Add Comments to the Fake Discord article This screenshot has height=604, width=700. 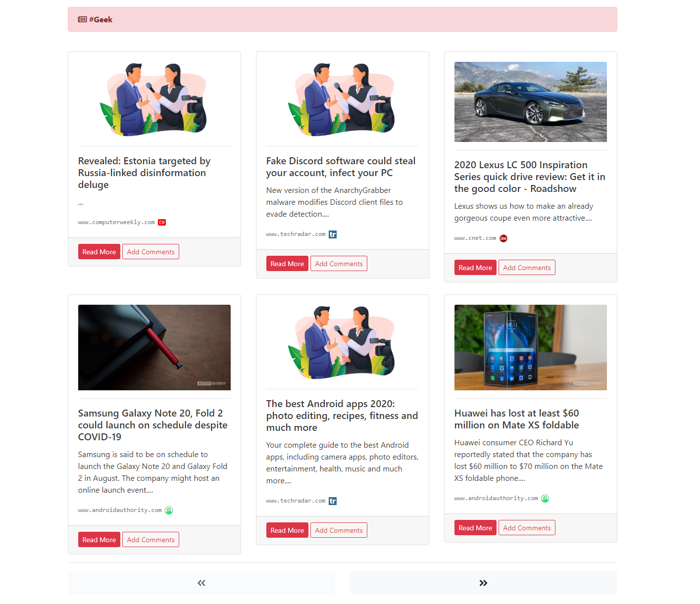point(339,264)
